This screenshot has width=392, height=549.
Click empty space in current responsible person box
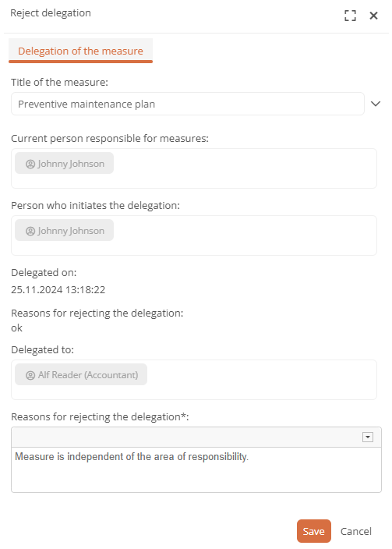click(x=245, y=168)
